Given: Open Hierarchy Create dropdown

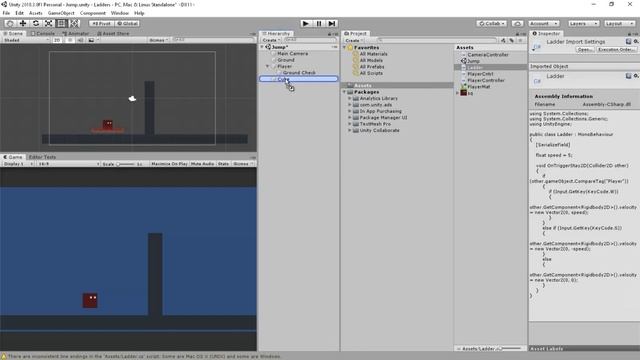Looking at the screenshot, I should [x=271, y=40].
